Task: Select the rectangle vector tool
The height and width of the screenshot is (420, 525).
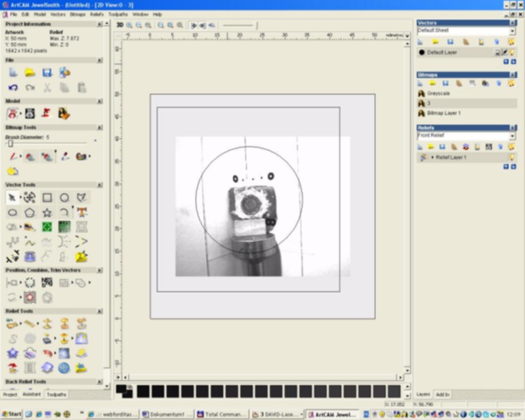Action: point(47,198)
